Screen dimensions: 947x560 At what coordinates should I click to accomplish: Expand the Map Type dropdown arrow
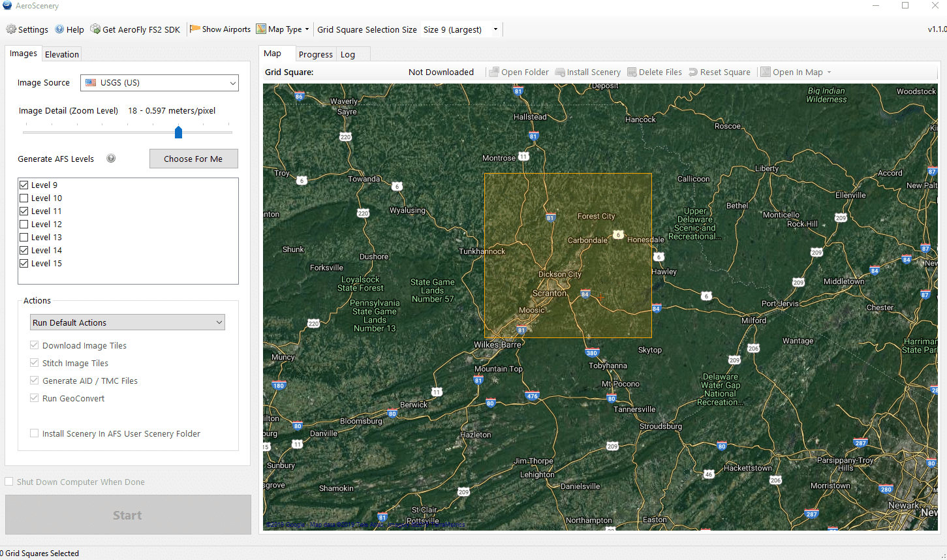click(x=307, y=29)
